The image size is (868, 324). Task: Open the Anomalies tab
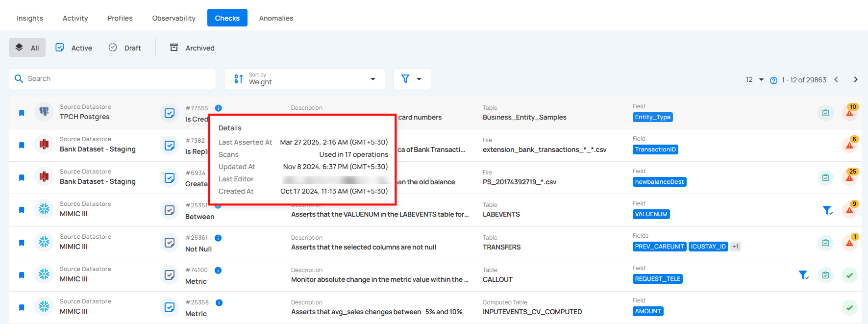pyautogui.click(x=276, y=18)
